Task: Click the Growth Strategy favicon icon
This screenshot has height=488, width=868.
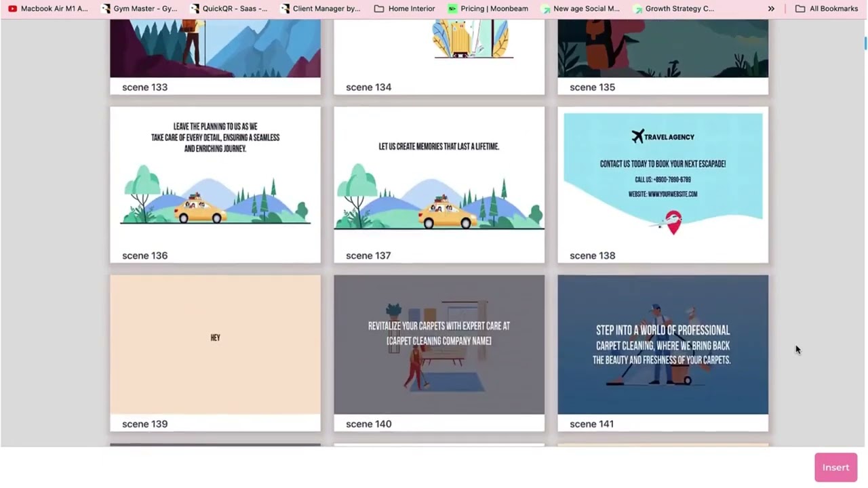Action: [x=637, y=9]
